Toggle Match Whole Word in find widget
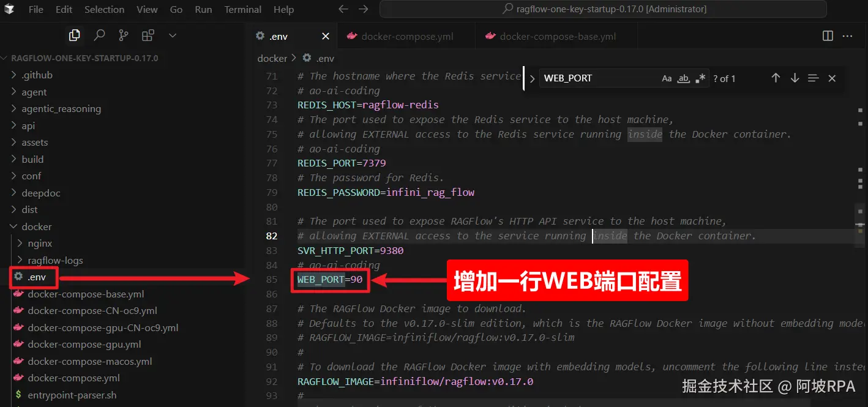Viewport: 868px width, 407px height. click(x=684, y=78)
